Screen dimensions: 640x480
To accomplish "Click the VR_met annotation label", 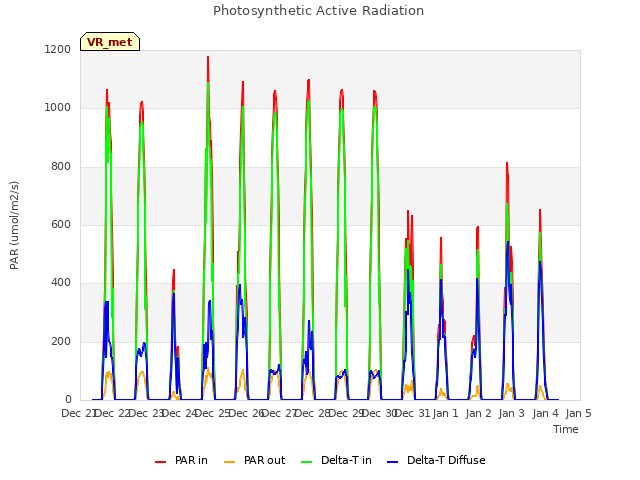I will point(110,42).
